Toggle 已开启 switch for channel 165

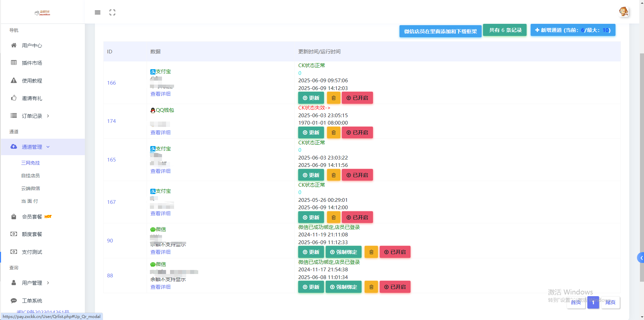tap(357, 175)
